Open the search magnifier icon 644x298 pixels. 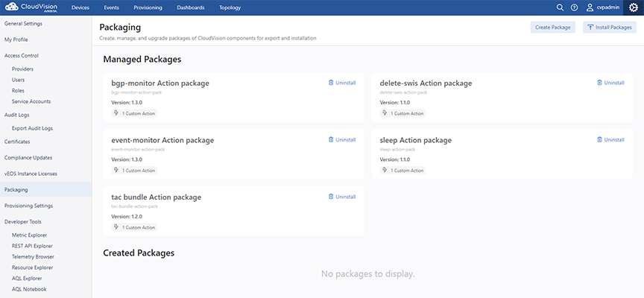pyautogui.click(x=560, y=7)
